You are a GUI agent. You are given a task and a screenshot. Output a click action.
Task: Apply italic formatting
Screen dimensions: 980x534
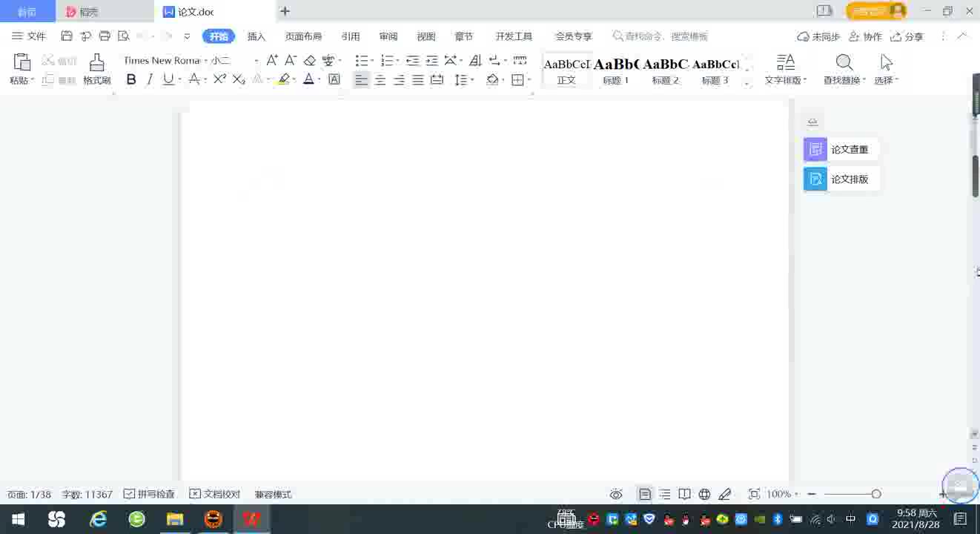(150, 79)
